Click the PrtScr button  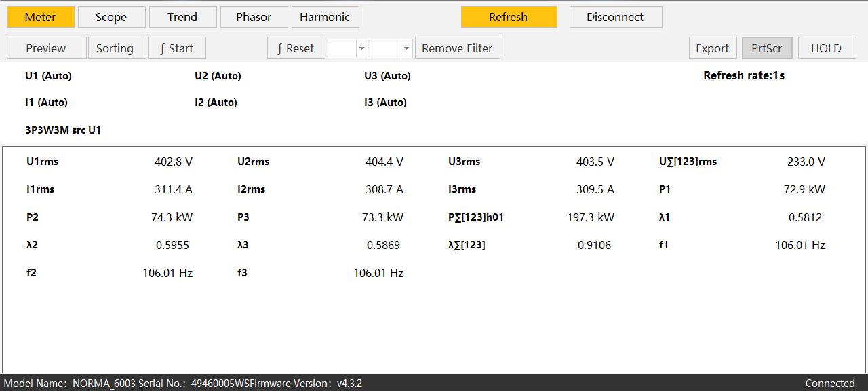tap(766, 48)
